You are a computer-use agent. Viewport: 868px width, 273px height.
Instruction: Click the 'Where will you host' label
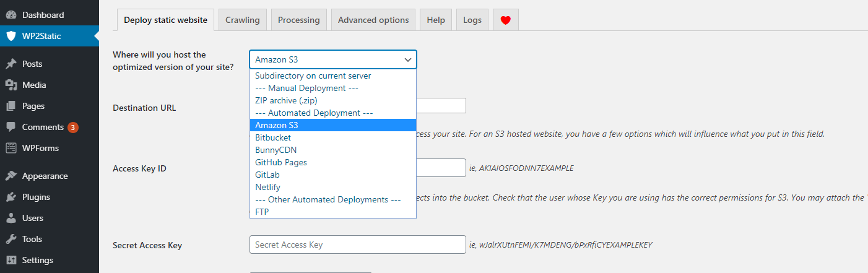(173, 61)
